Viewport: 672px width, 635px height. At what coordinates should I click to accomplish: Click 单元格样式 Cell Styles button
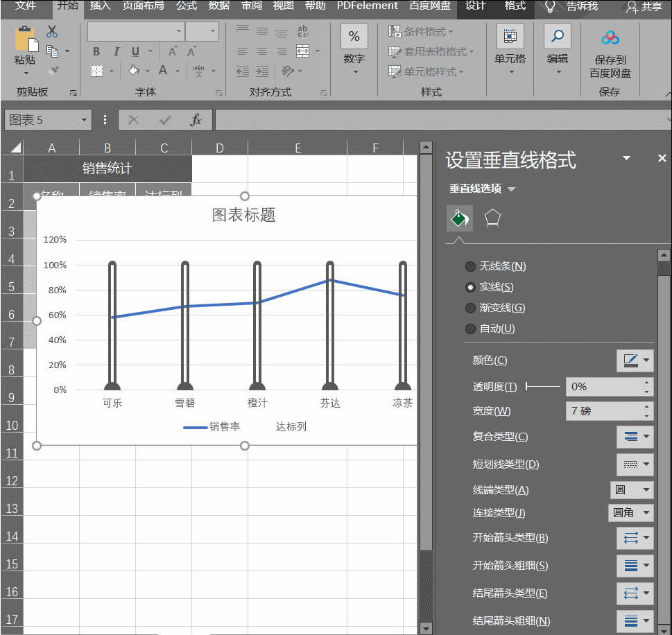click(426, 71)
